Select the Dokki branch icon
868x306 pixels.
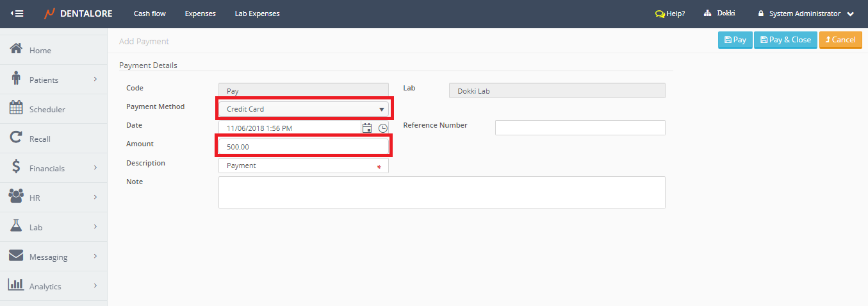tap(708, 13)
